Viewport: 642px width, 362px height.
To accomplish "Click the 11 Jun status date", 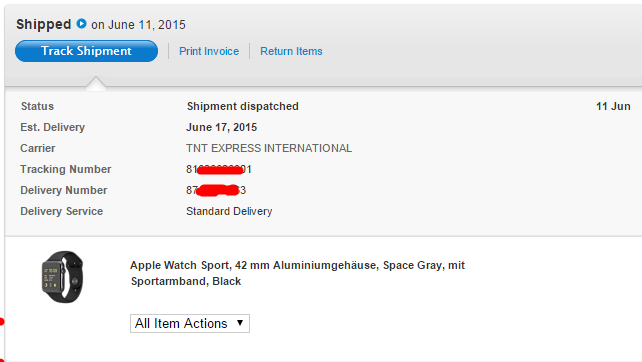I will tap(613, 106).
